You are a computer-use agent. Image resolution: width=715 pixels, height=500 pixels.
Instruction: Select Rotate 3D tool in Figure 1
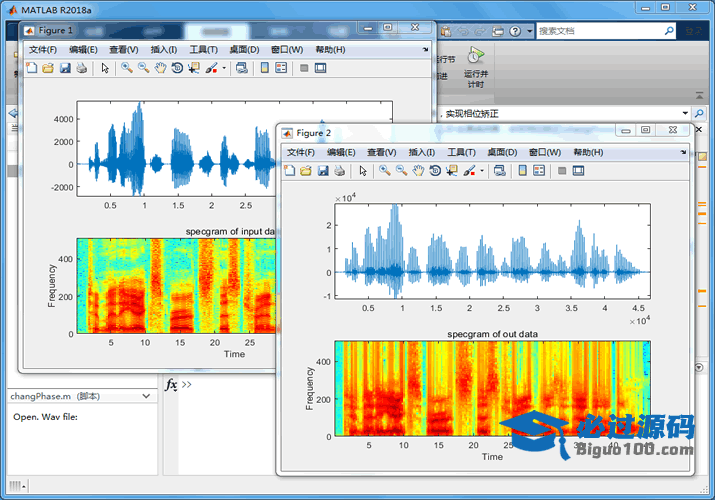pos(177,68)
